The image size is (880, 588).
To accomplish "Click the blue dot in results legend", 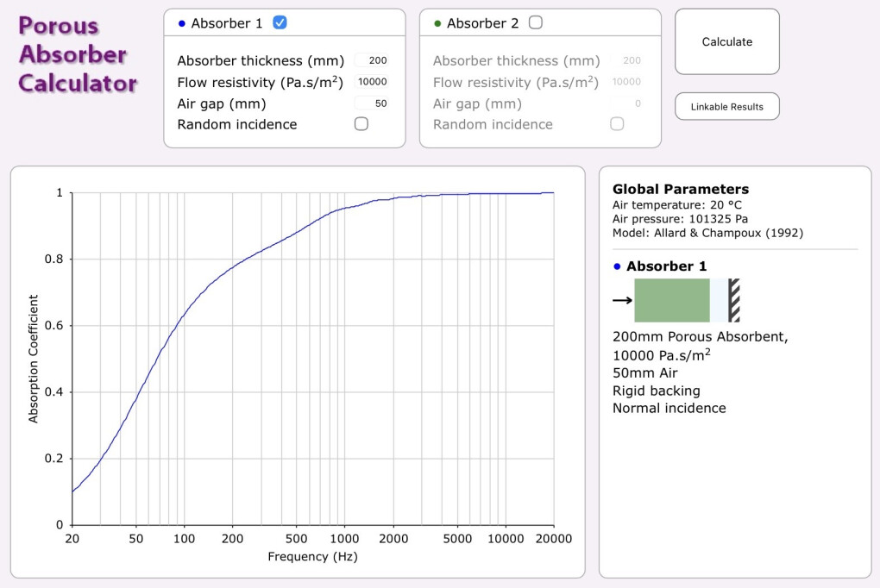I will point(618,266).
